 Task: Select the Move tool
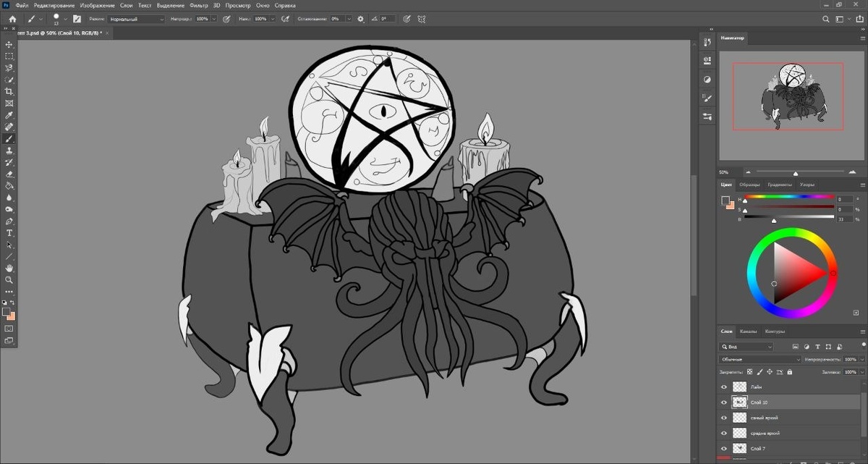pyautogui.click(x=9, y=45)
